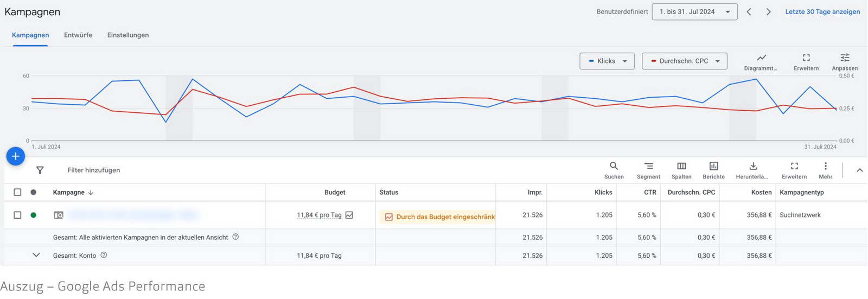The height and width of the screenshot is (299, 868).
Task: Check the campaign row checkbox
Action: pos(17,215)
